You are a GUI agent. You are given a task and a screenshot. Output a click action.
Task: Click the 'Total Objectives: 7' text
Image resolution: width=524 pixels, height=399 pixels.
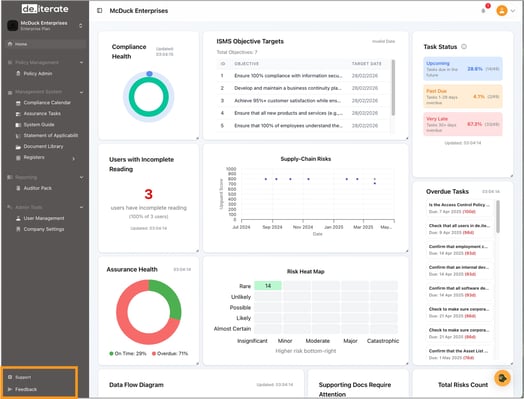(x=237, y=52)
